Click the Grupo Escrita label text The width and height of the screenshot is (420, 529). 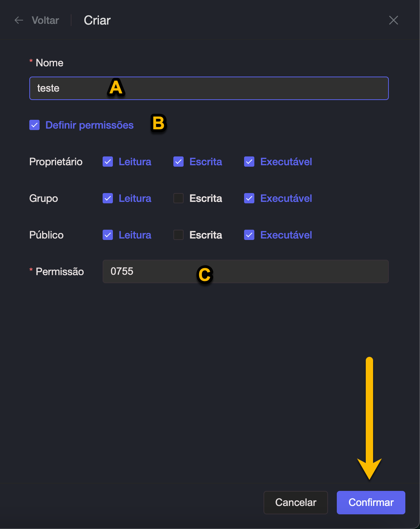(x=206, y=198)
